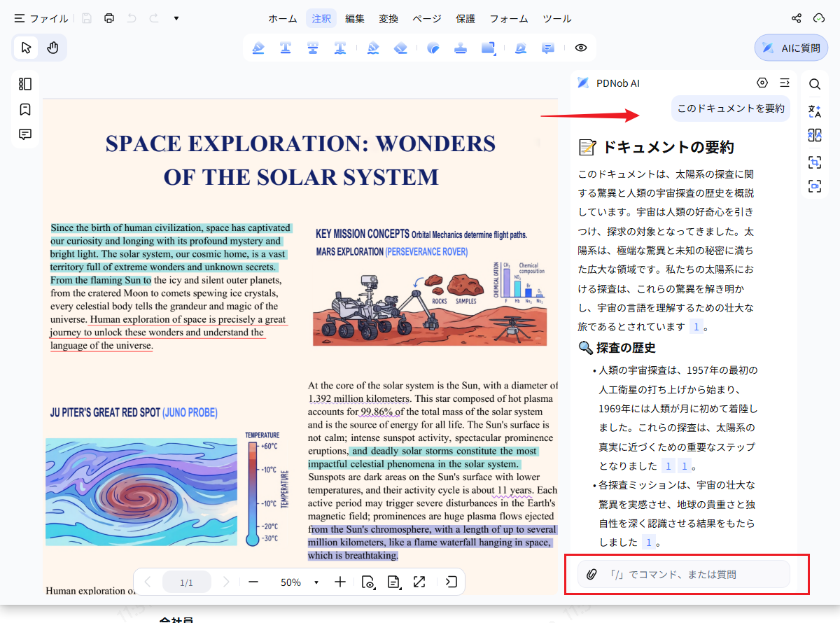Image resolution: width=840 pixels, height=623 pixels.
Task: Print the document
Action: click(109, 18)
